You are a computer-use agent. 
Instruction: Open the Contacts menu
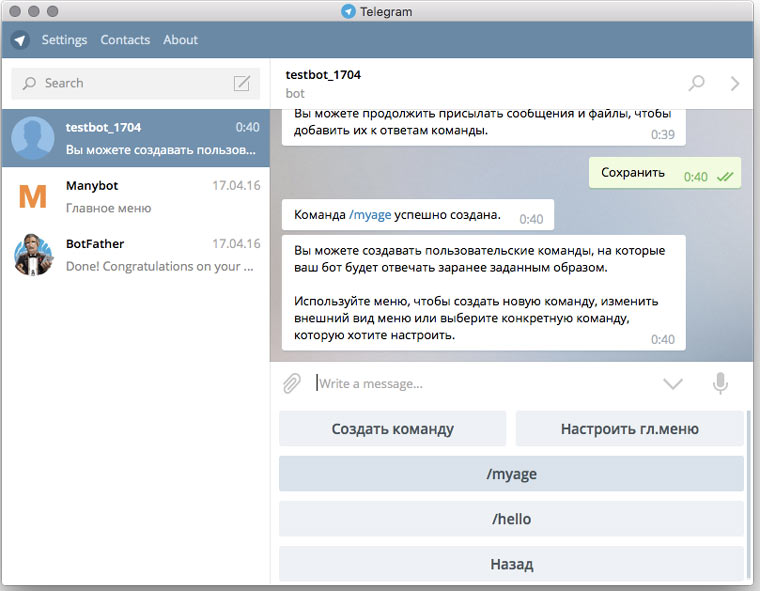point(125,40)
